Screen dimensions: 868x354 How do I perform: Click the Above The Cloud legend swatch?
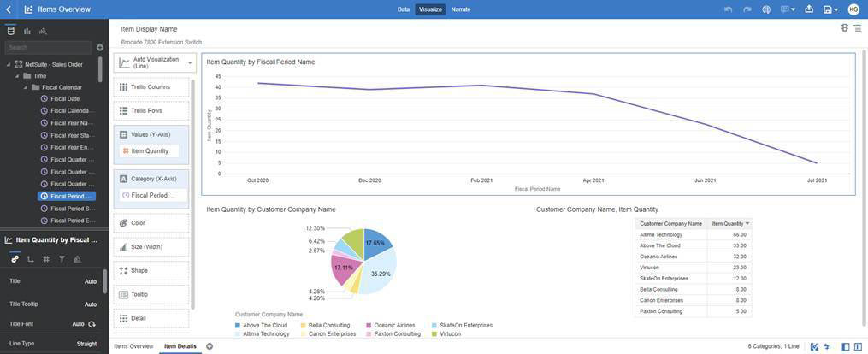(239, 326)
